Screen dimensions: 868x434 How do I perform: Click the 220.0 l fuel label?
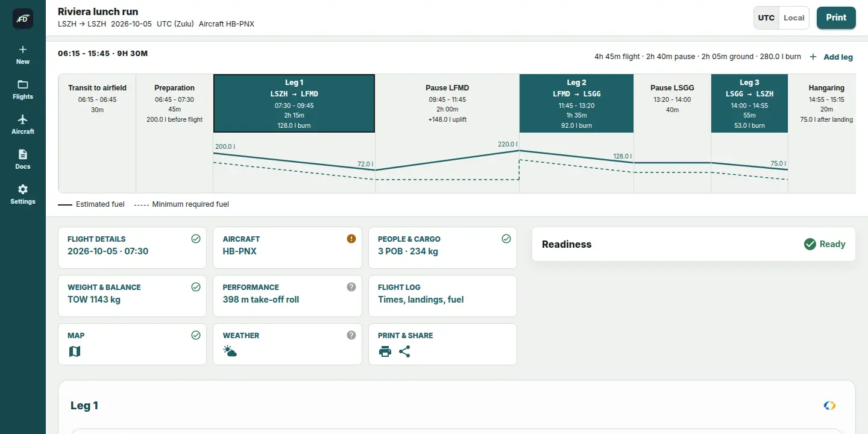coord(508,145)
